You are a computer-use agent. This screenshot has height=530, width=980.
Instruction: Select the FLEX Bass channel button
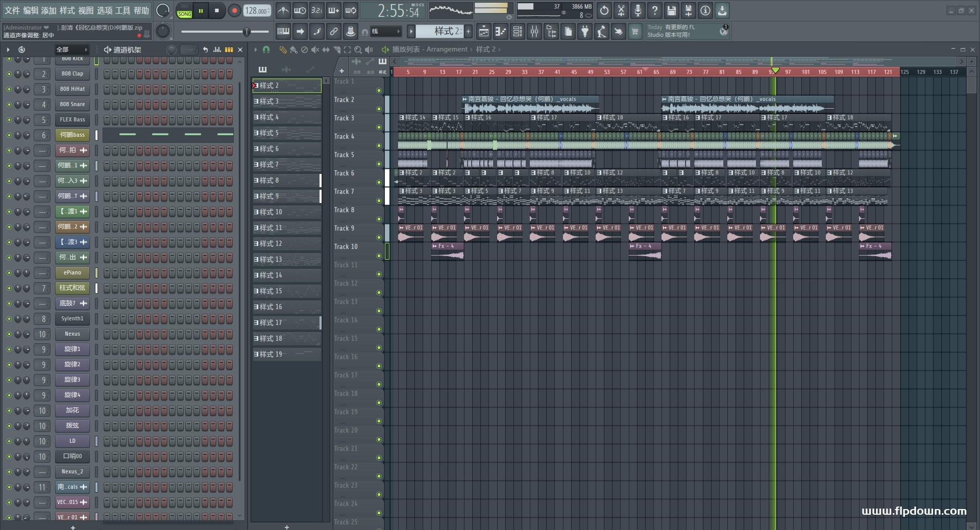[72, 120]
